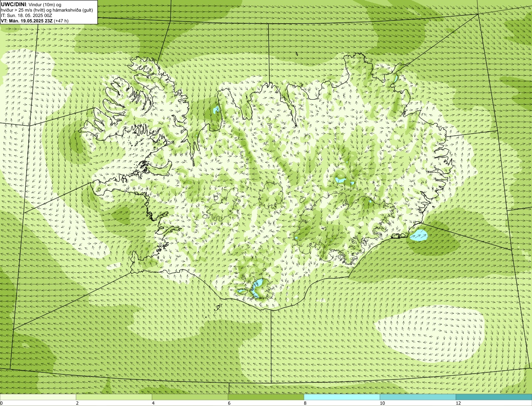Click the "IT: Sun. 18. 05. 2025 00Z" line
Viewport: 532px width, 406px height.
(x=26, y=15)
